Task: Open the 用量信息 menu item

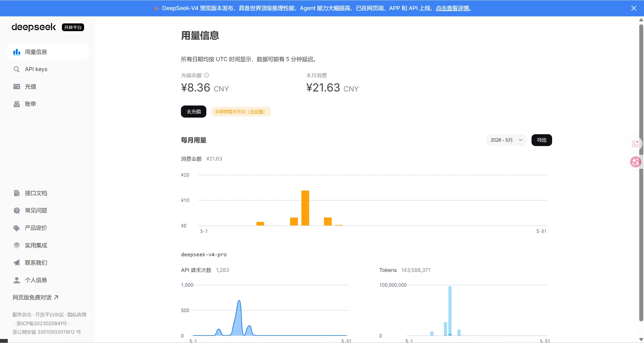Action: (47, 52)
